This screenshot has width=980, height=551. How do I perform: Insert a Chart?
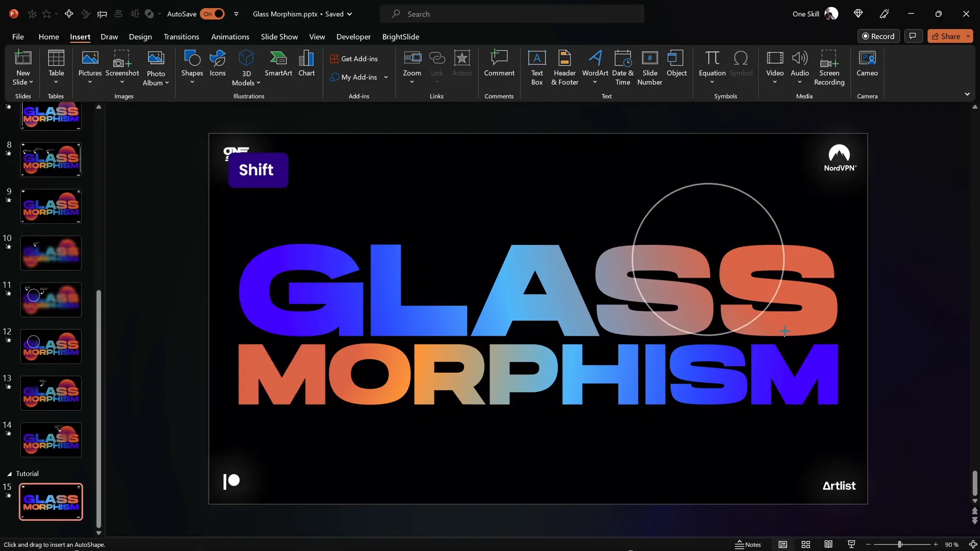tap(306, 65)
